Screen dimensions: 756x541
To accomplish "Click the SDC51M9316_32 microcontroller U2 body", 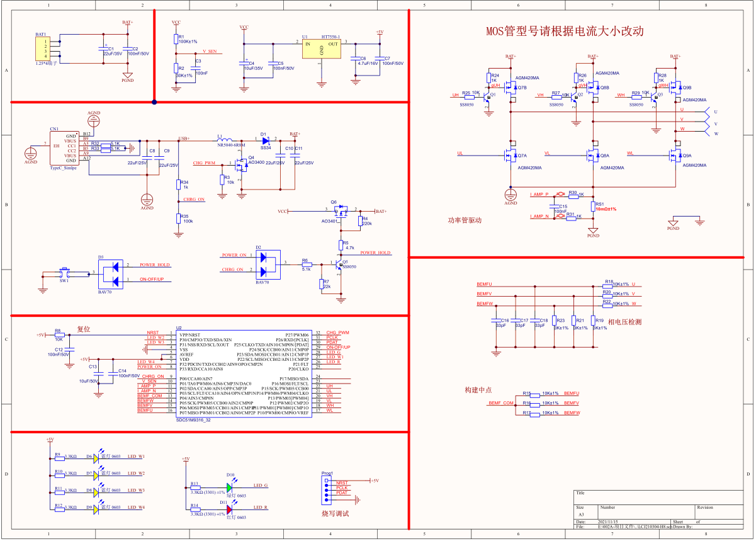I will point(243,372).
